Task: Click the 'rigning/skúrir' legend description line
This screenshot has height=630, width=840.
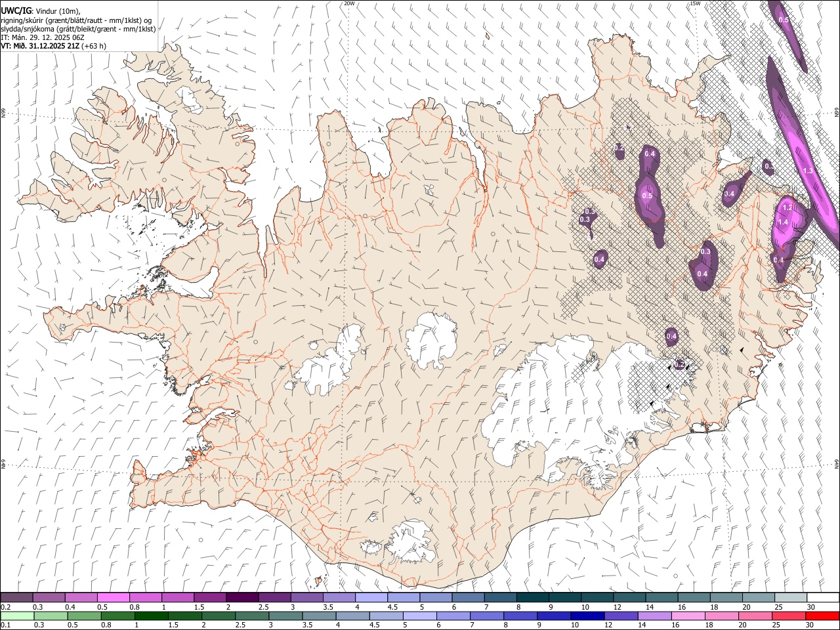Action: pos(76,20)
